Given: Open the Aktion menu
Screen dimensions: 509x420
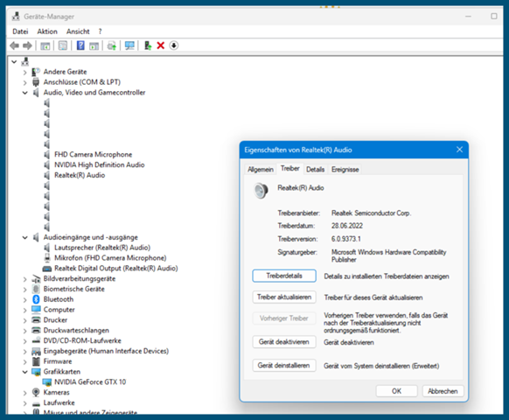Looking at the screenshot, I should [47, 31].
